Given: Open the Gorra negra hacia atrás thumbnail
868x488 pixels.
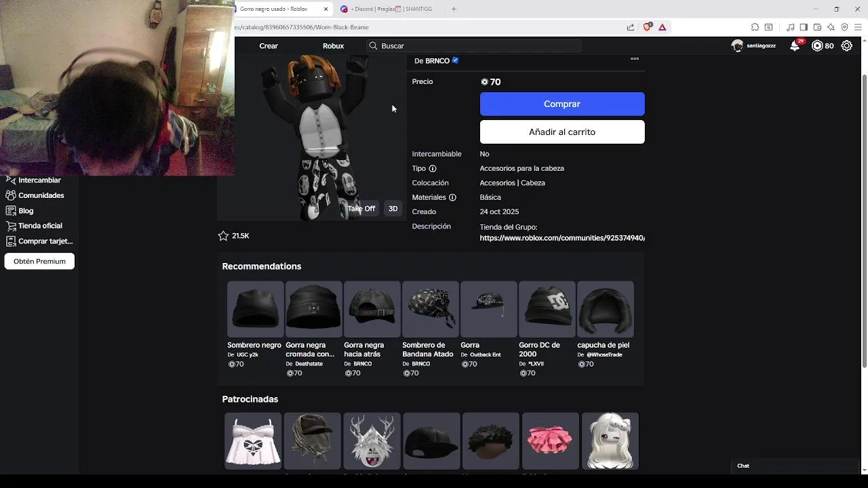Looking at the screenshot, I should 372,309.
